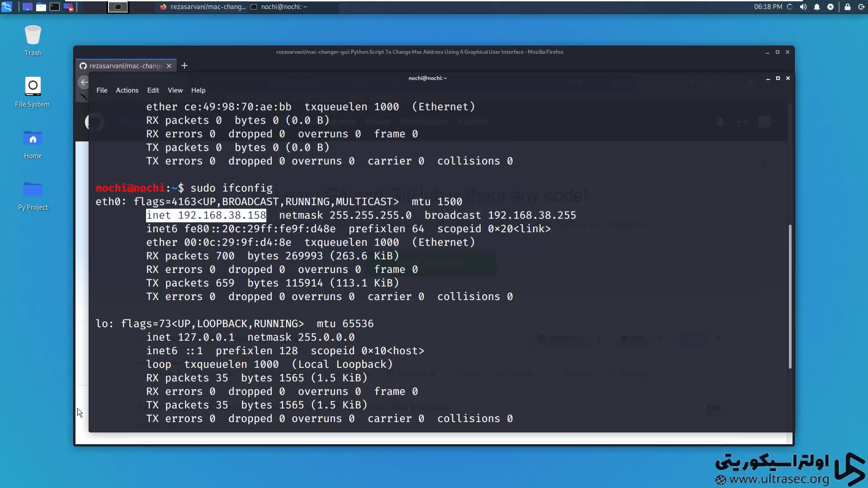Viewport: 868px width, 488px height.
Task: Open the terminal Edit menu
Action: [x=153, y=90]
